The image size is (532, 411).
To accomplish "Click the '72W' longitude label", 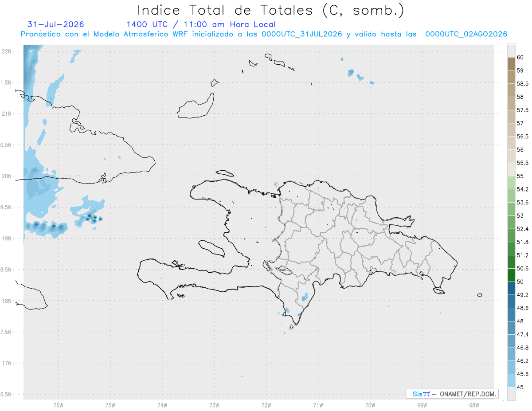I will coord(266,405).
